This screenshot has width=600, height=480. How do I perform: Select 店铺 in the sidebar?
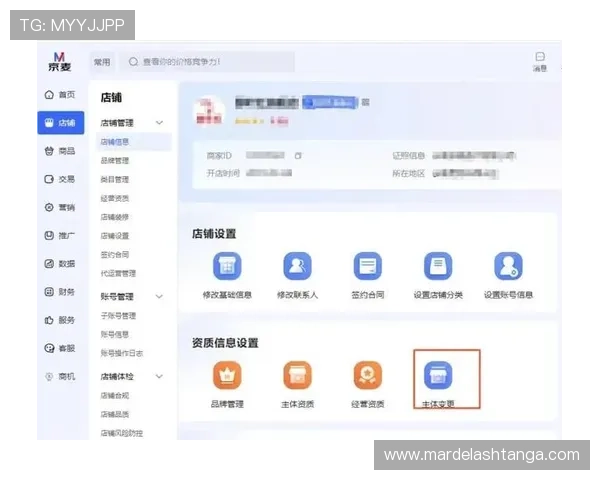tap(60, 123)
